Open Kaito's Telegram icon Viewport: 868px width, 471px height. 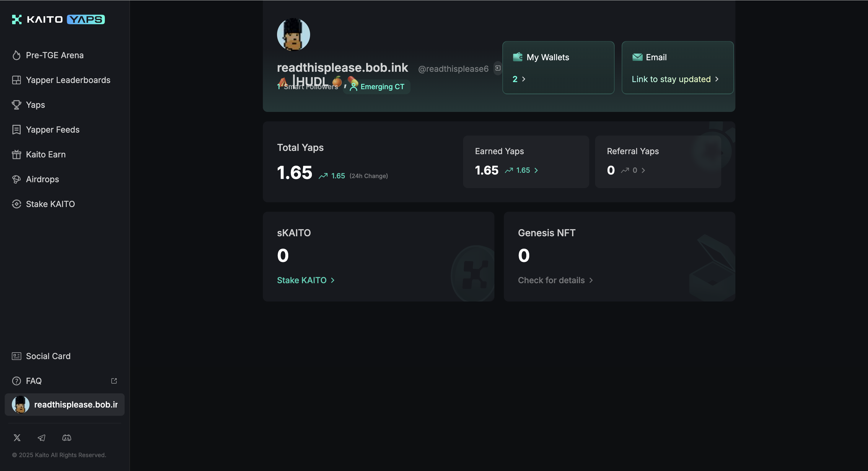pos(41,438)
